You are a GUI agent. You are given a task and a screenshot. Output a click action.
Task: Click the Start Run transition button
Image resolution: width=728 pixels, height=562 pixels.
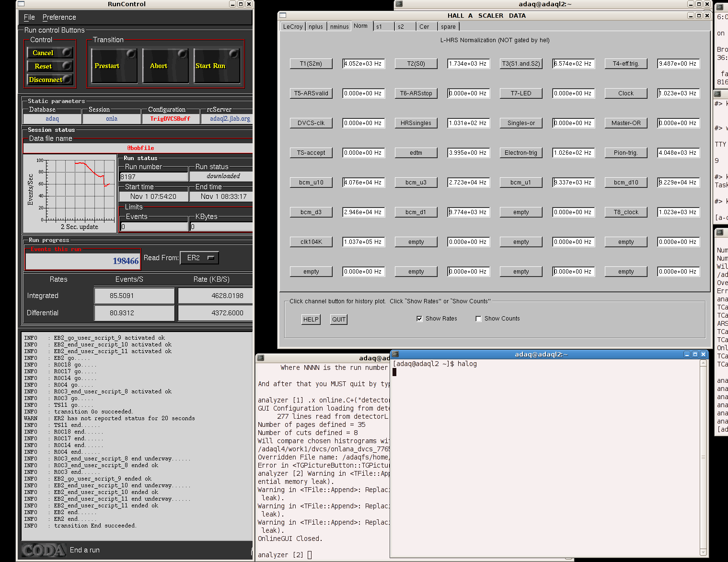coord(217,66)
